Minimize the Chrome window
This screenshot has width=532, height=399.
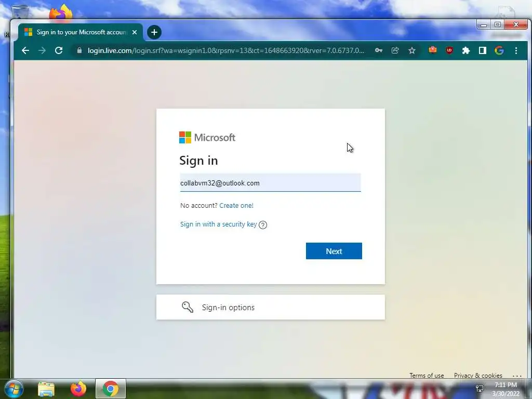click(484, 25)
